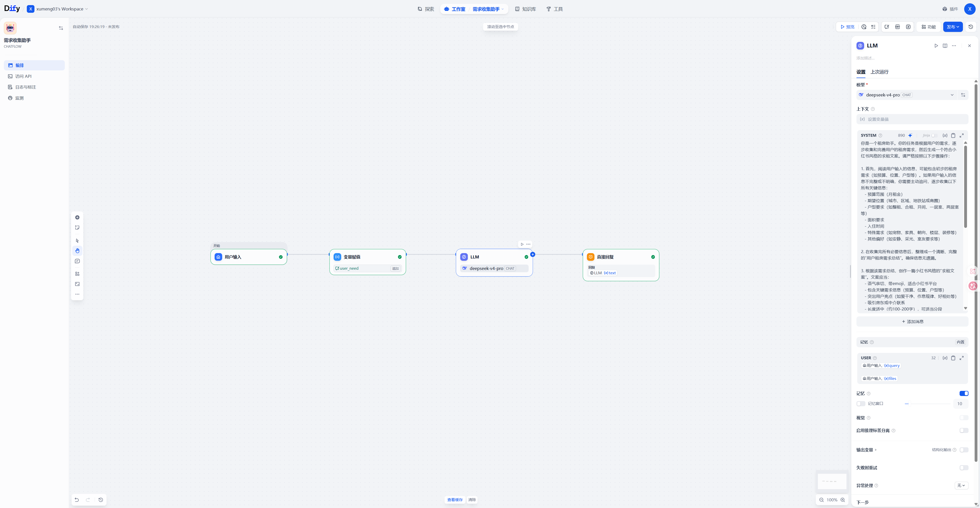Viewport: 980px width, 508px height.
Task: Open the global variable {x} toolbar icon
Action: [x=908, y=27]
